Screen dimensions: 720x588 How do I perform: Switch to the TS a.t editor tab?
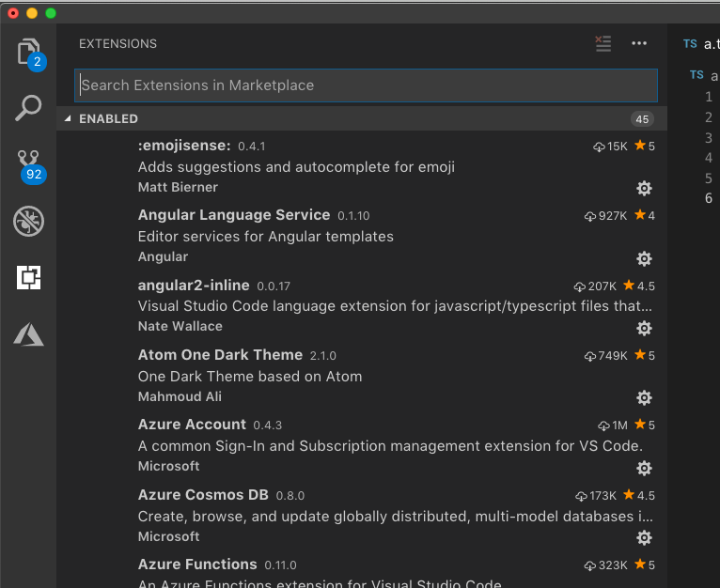700,44
